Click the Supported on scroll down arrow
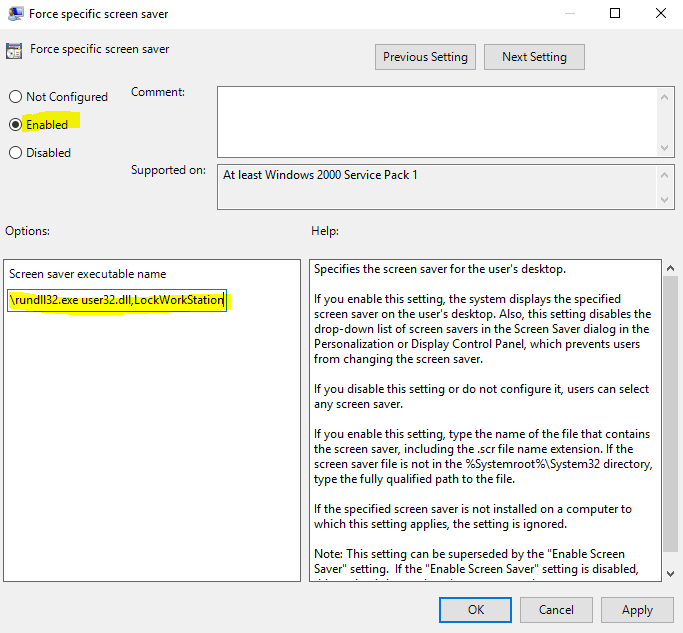 pyautogui.click(x=667, y=201)
